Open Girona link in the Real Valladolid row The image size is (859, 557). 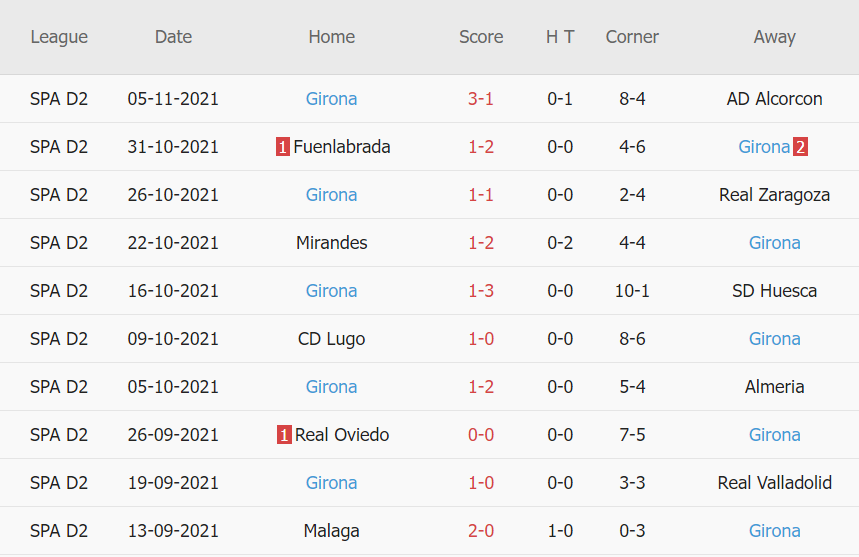(331, 483)
